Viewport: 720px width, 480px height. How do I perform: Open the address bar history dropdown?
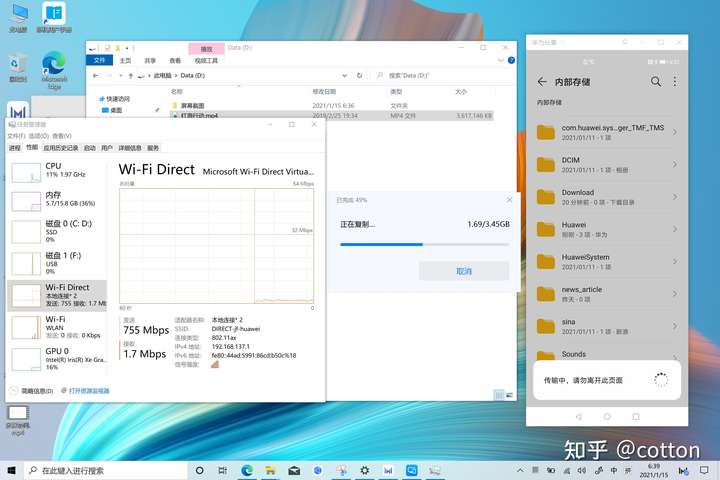pos(344,76)
